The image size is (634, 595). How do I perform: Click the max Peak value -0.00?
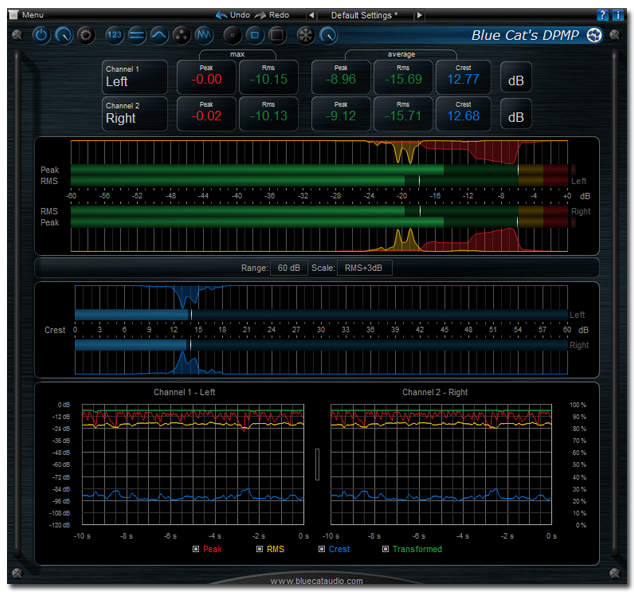pos(206,79)
